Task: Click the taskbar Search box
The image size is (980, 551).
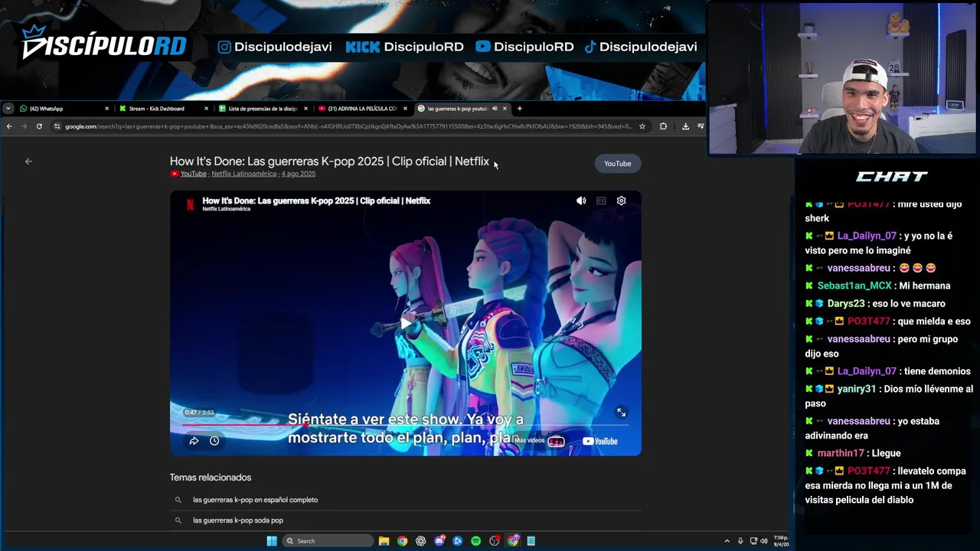Action: [x=328, y=541]
